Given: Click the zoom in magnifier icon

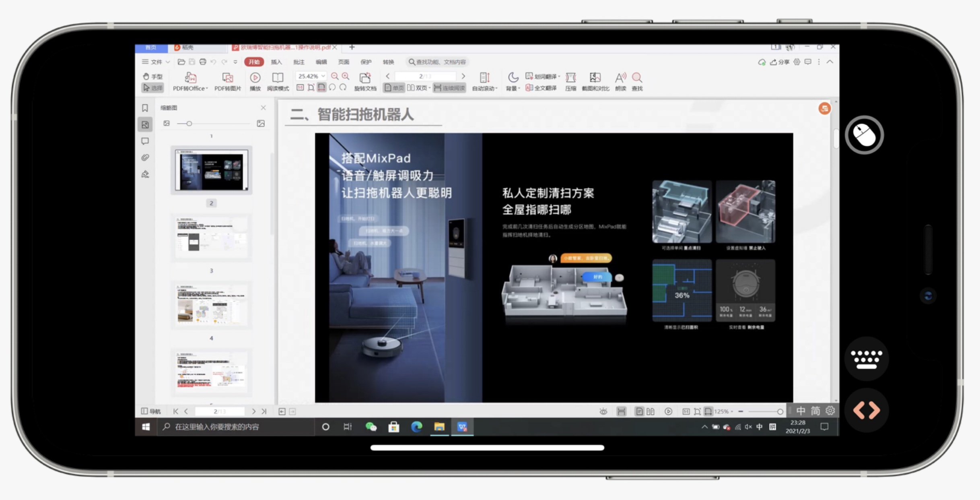Looking at the screenshot, I should pyautogui.click(x=346, y=76).
